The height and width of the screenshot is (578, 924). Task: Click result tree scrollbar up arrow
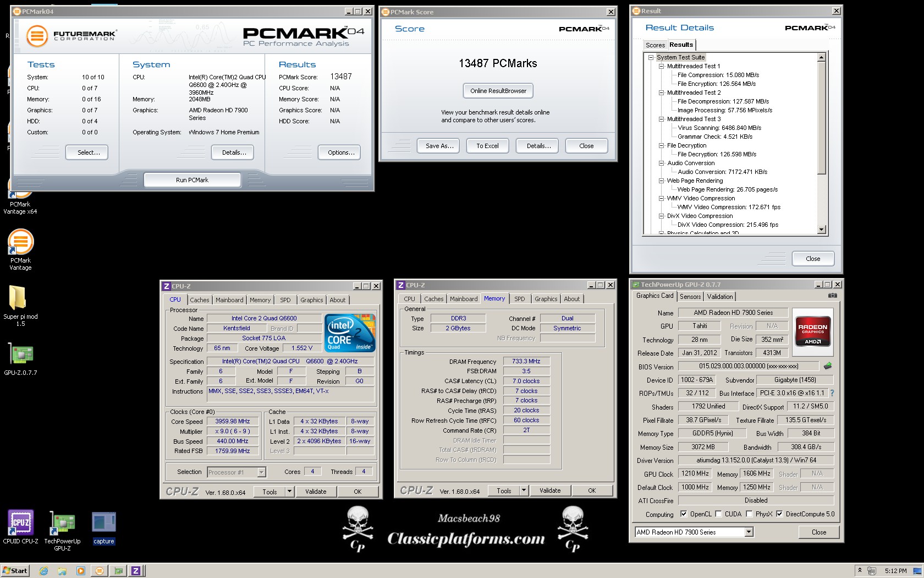coord(822,57)
